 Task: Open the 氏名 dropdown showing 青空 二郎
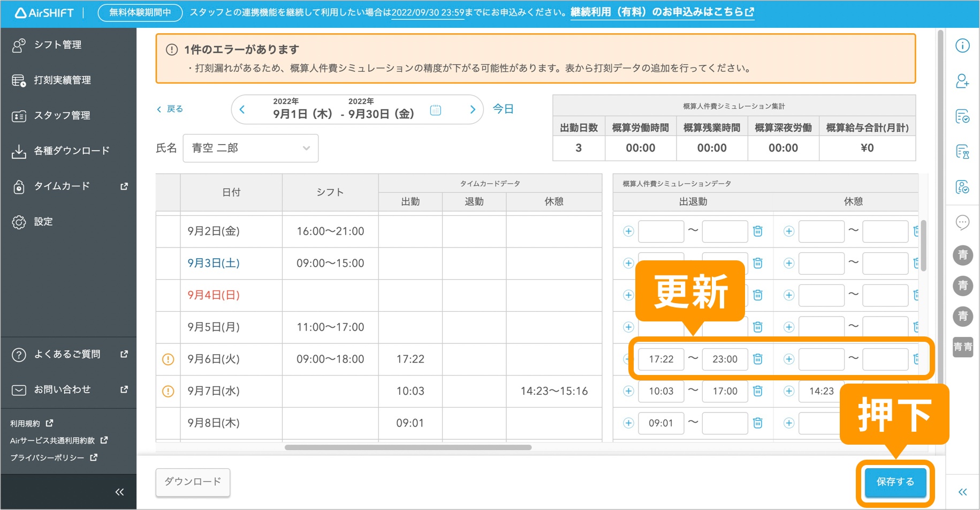point(250,148)
